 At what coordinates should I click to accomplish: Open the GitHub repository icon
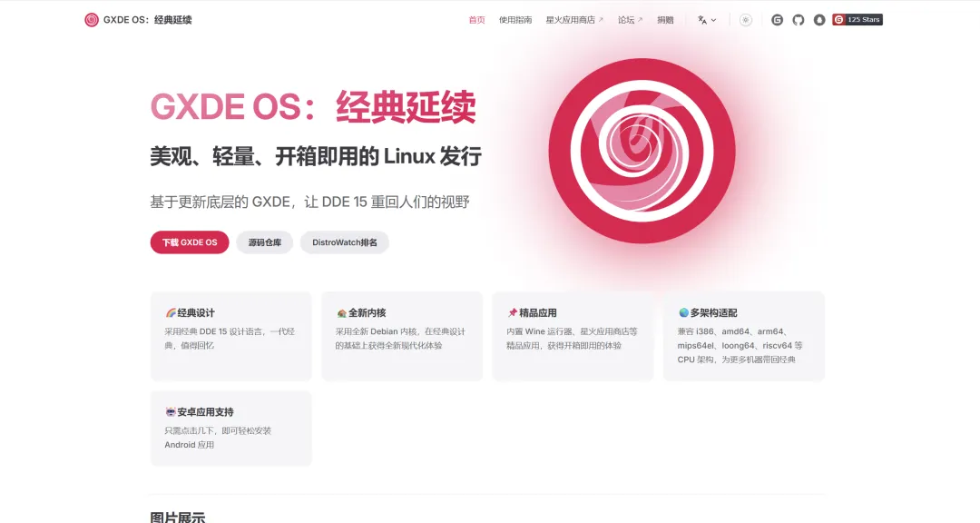(x=799, y=20)
